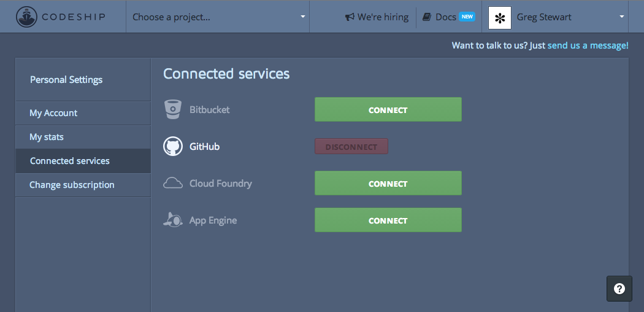Click the Bitbucket bucket icon

click(173, 109)
